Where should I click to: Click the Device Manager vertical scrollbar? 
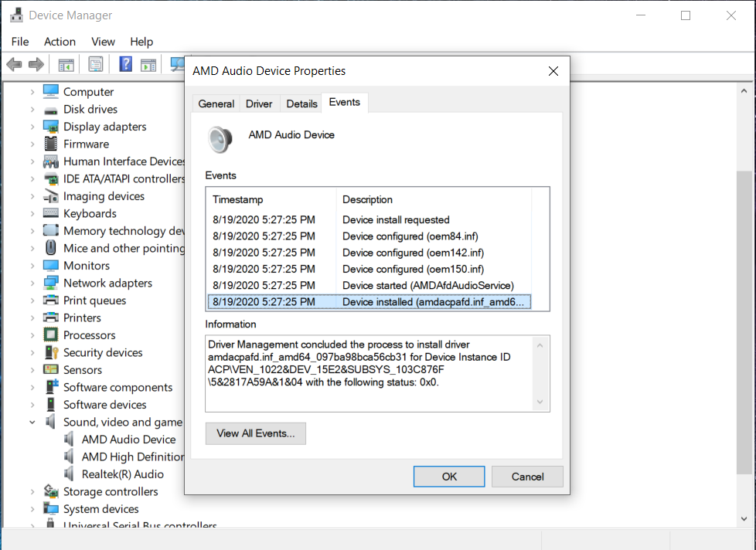point(744,309)
